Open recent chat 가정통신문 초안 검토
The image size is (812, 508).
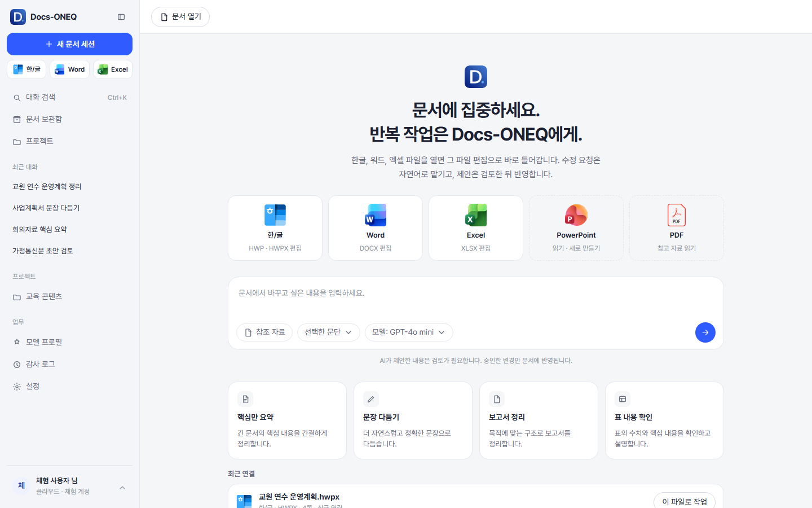coord(69,251)
